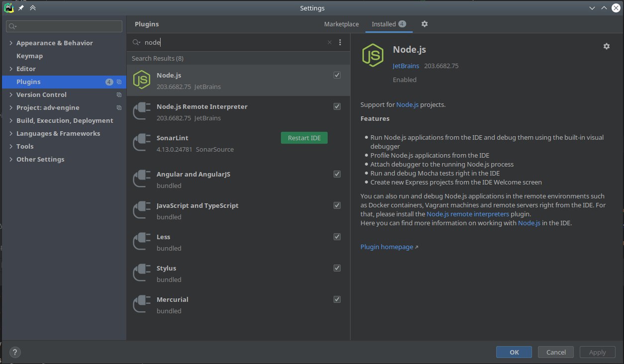Click the Search Results (8) header
This screenshot has width=624, height=364.
coord(158,59)
